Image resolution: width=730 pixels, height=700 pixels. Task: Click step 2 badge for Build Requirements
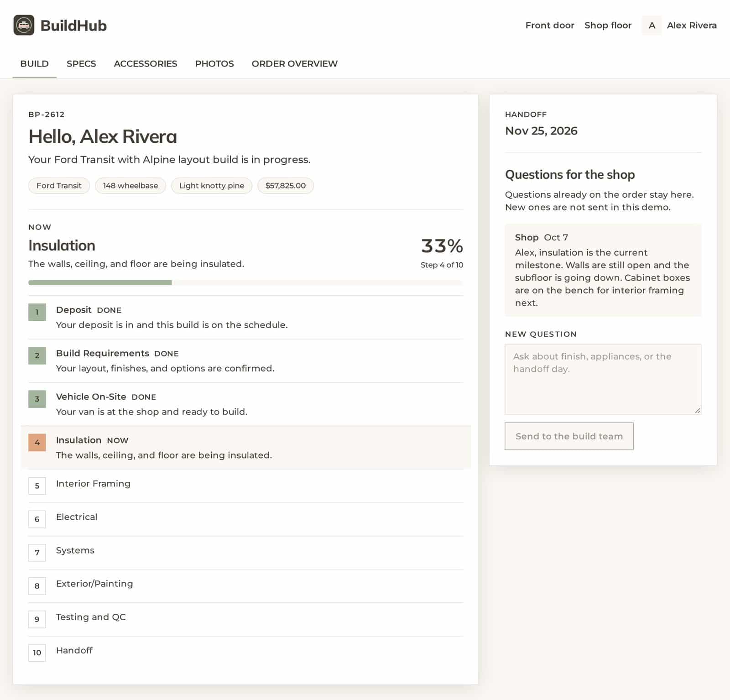tap(37, 355)
